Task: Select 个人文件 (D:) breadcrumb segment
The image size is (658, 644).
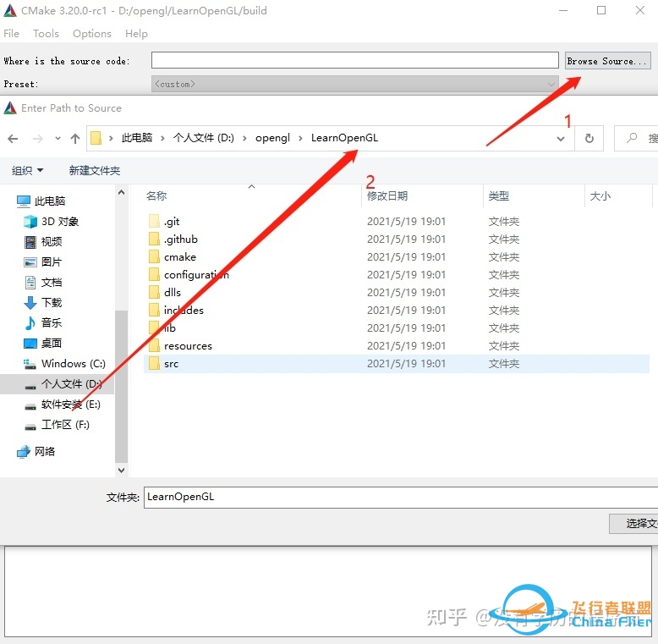Action: click(x=204, y=138)
